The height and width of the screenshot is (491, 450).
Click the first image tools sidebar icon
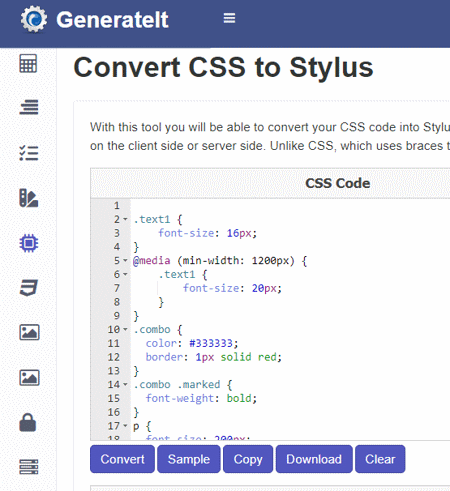pyautogui.click(x=29, y=332)
